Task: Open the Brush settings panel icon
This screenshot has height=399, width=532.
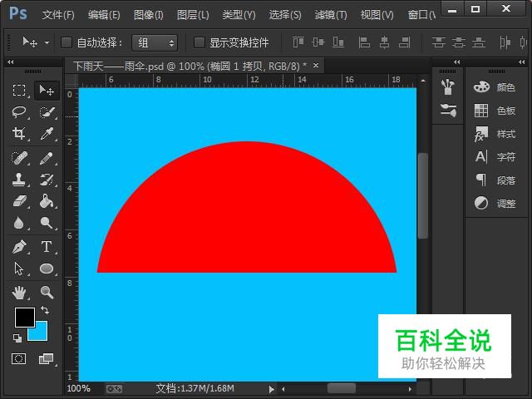Action: point(448,111)
